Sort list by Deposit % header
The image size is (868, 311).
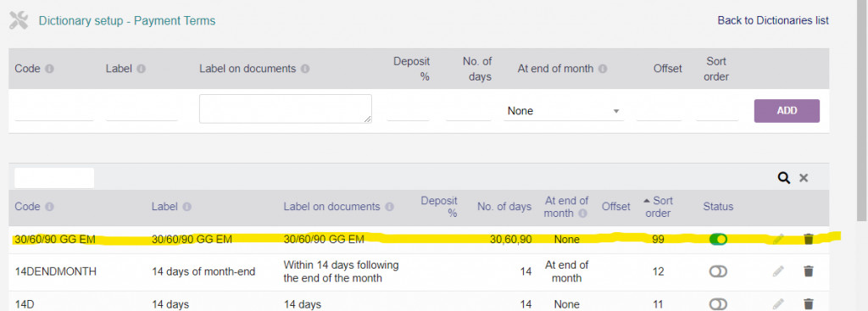click(440, 207)
